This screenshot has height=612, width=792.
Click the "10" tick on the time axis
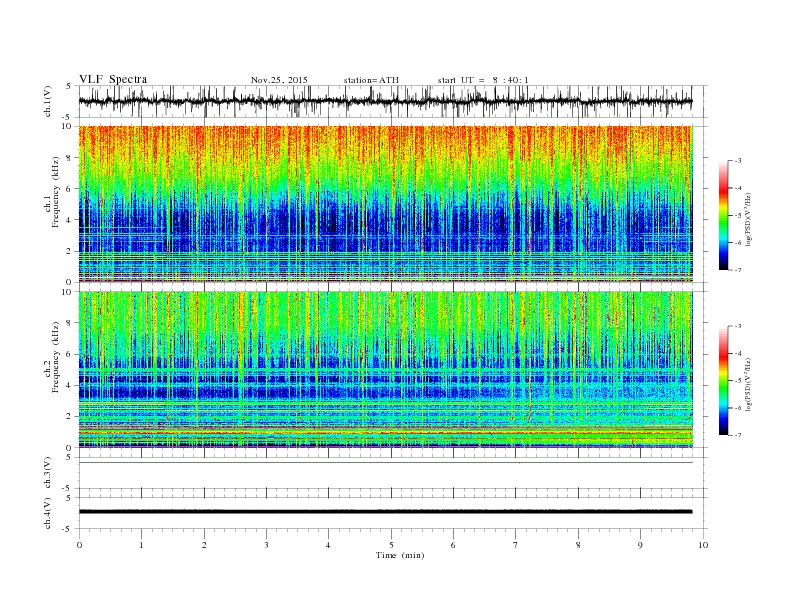[x=703, y=545]
